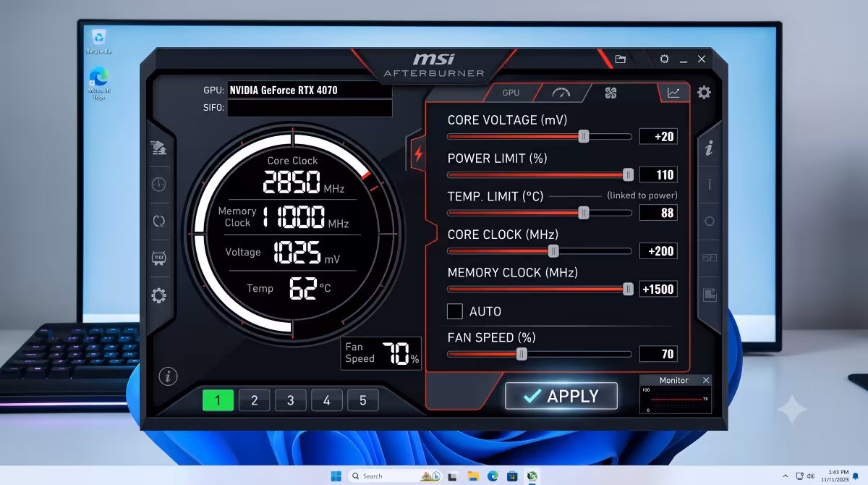This screenshot has height=485, width=868.
Task: Click the APPLY button
Action: tap(561, 396)
